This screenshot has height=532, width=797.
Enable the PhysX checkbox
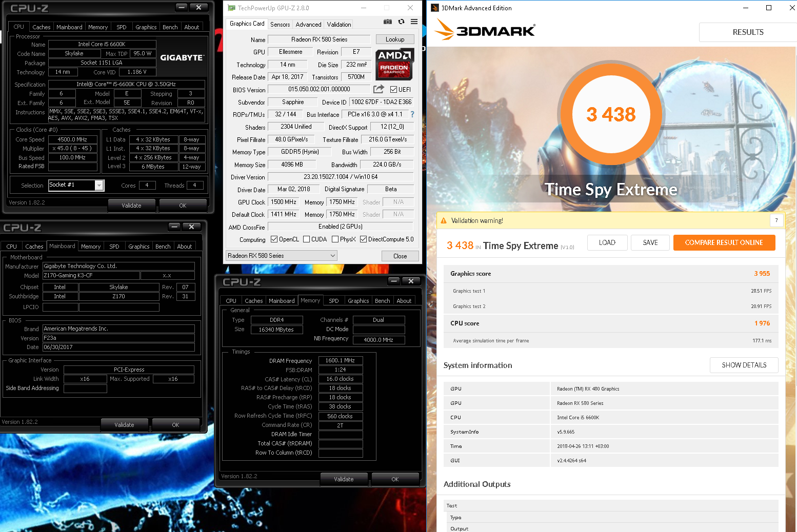coord(335,239)
